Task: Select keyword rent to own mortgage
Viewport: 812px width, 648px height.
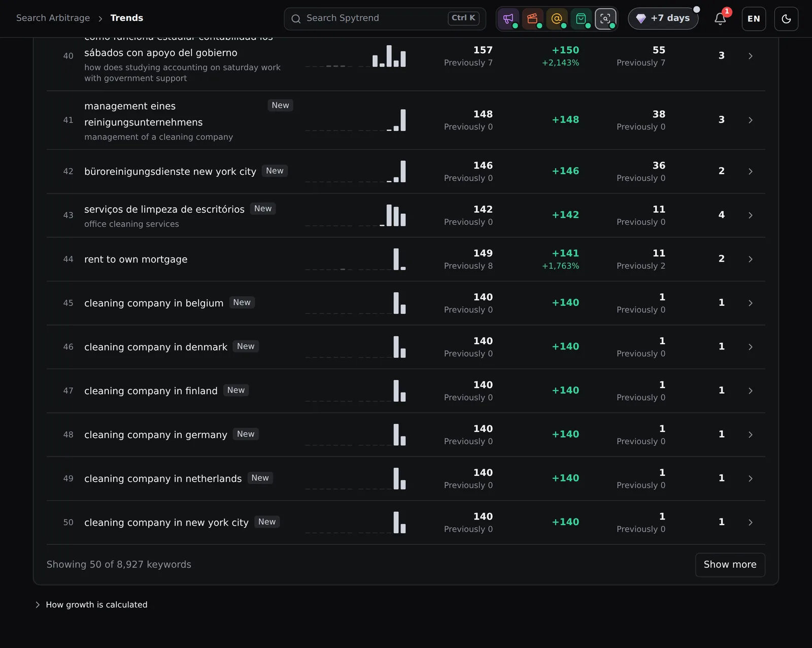Action: 136,259
